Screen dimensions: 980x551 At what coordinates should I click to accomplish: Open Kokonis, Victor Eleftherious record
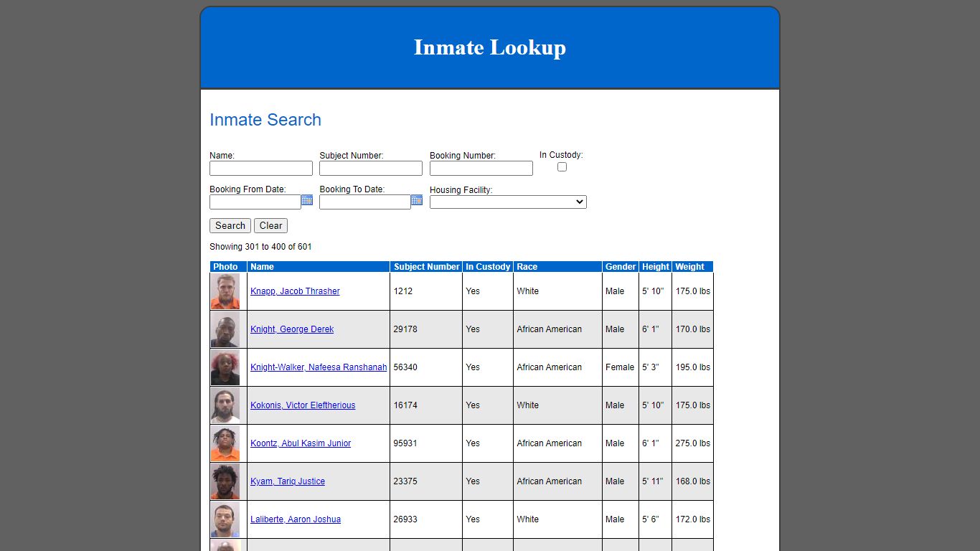click(x=302, y=405)
